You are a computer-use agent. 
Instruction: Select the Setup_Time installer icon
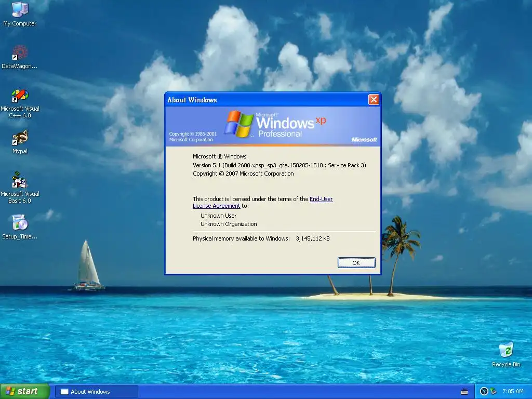[x=20, y=227]
